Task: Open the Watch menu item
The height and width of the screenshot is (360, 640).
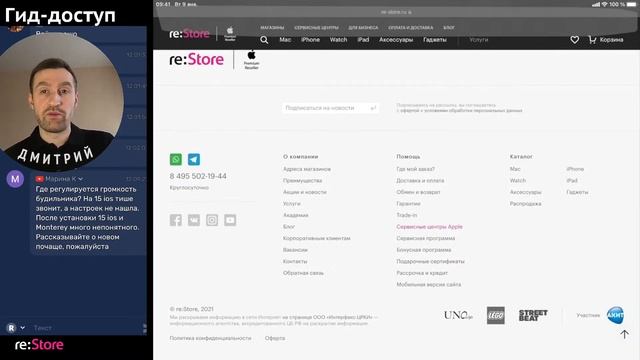Action: pos(338,40)
